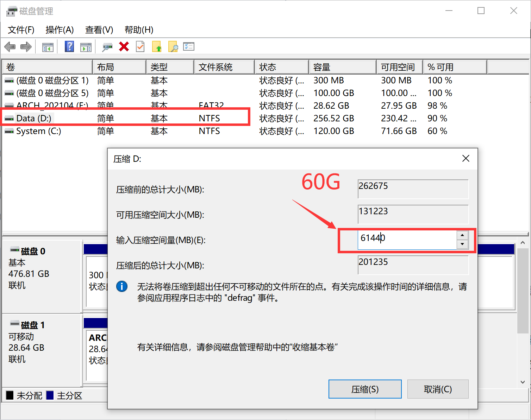Open the 操作(A) menu
Image resolution: width=531 pixels, height=420 pixels.
[60, 30]
